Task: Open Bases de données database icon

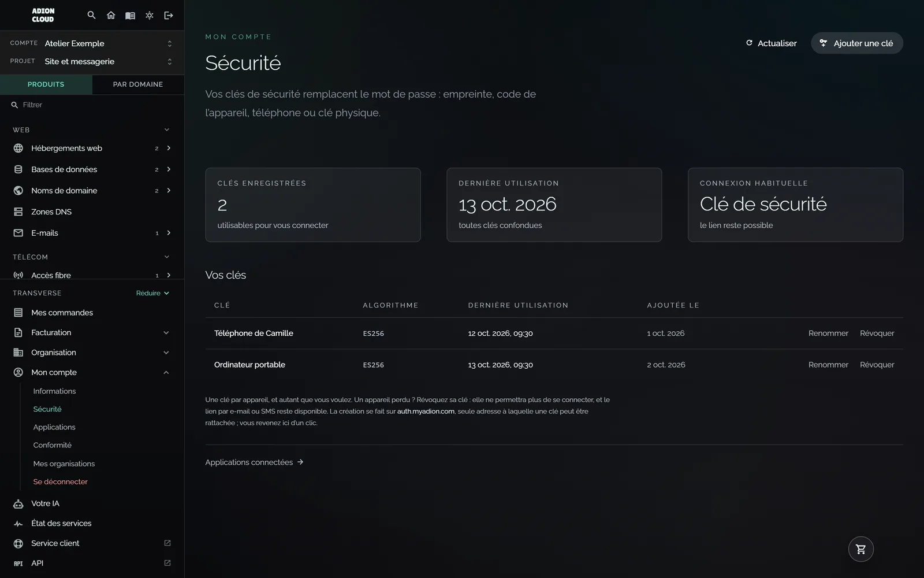Action: click(x=18, y=169)
